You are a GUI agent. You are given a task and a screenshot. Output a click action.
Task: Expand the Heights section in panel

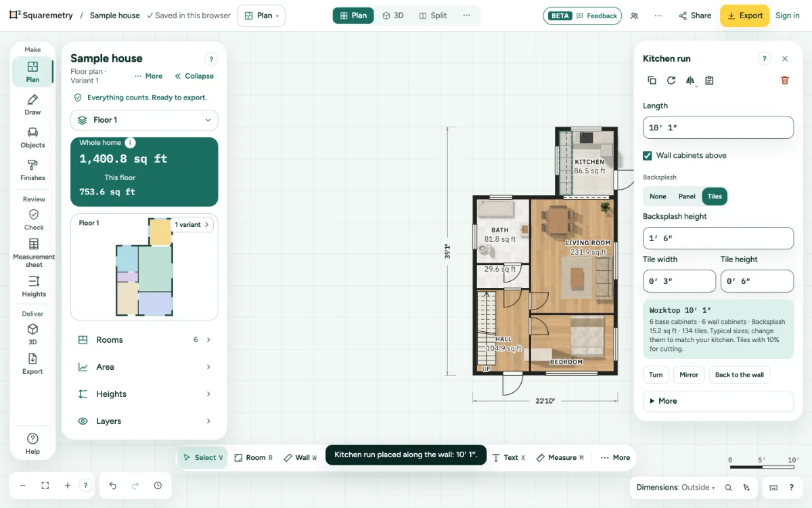click(x=144, y=394)
